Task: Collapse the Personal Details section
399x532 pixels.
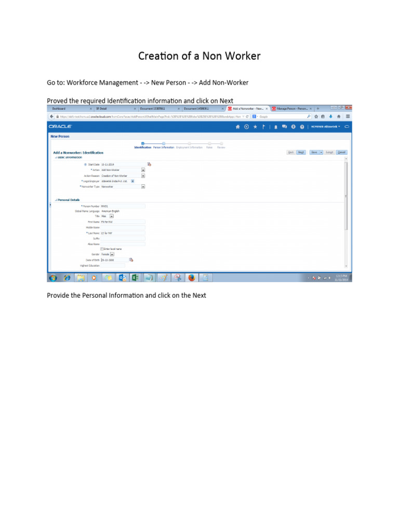Action: [x=56, y=200]
